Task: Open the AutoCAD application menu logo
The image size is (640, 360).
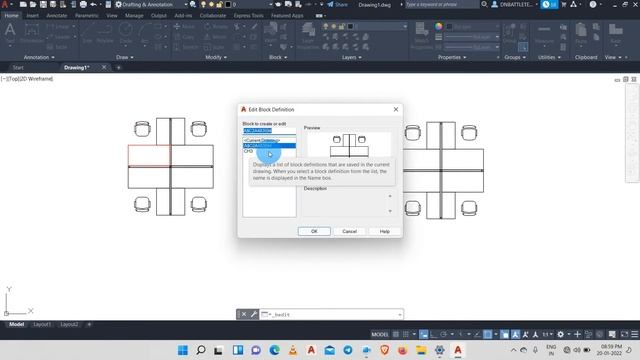Action: click(x=4, y=4)
